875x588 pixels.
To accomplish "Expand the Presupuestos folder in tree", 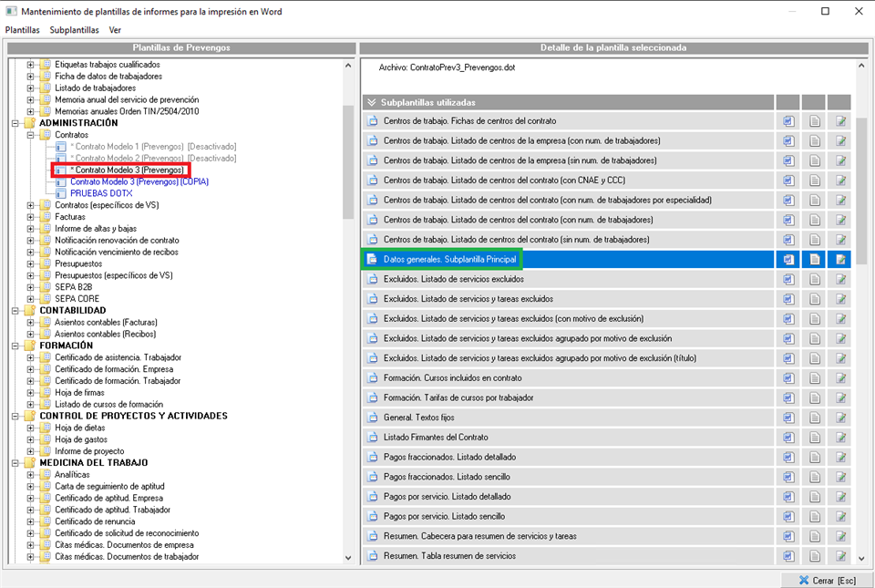I will pyautogui.click(x=31, y=263).
